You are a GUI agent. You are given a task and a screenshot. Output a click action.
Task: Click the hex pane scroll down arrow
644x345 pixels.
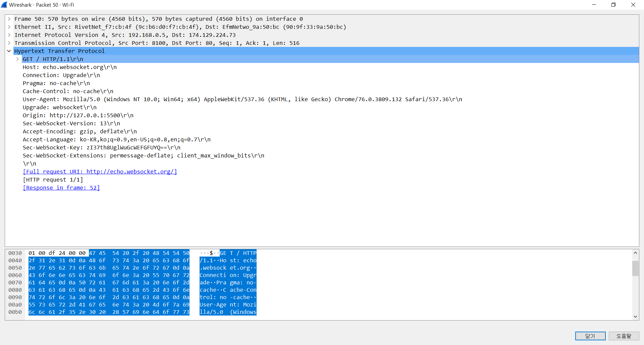click(635, 316)
